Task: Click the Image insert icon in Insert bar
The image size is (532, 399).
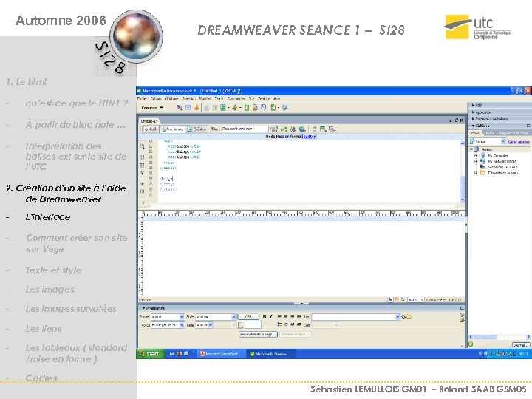Action: (223, 108)
